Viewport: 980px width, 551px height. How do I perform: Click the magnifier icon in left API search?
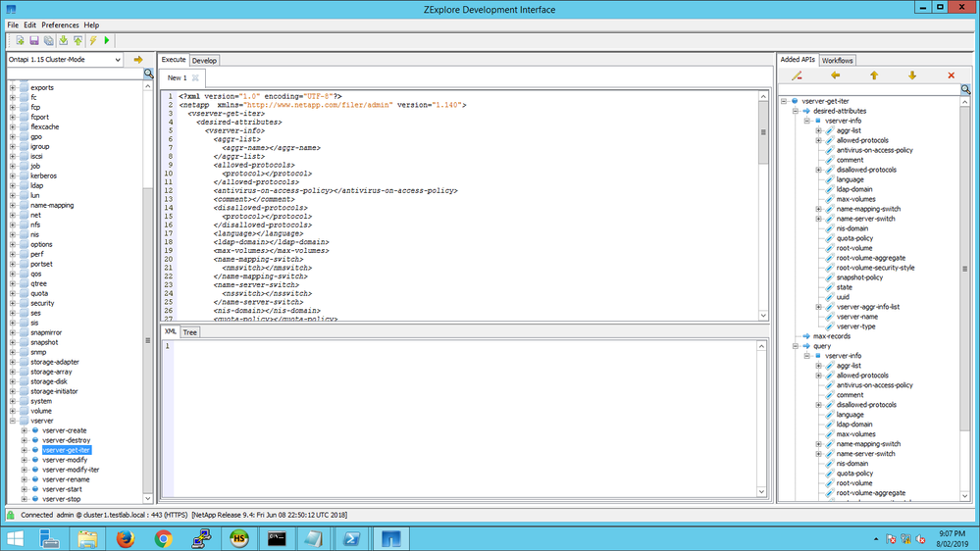pyautogui.click(x=149, y=74)
